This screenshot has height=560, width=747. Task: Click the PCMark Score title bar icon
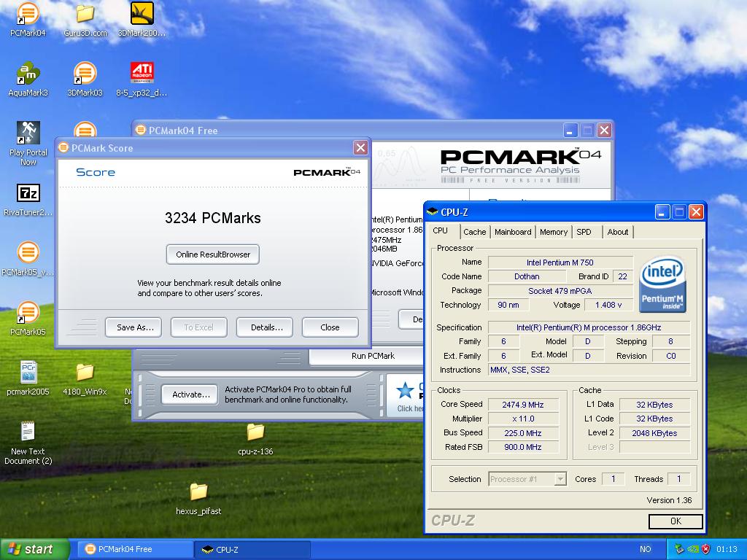[63, 147]
